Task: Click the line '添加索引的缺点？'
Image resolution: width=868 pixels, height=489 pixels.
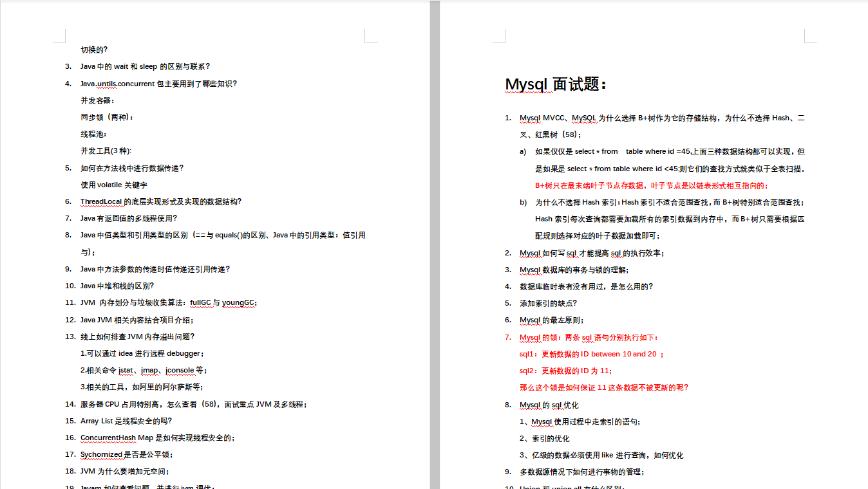Action: pos(549,303)
